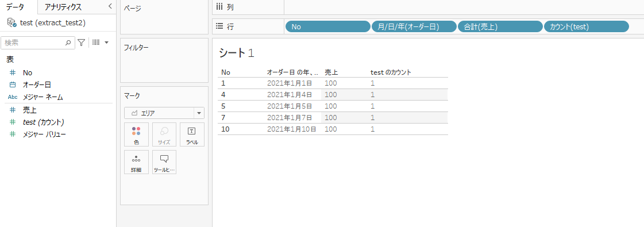Click the magnifier icon in search box
Image resolution: width=644 pixels, height=227 pixels.
point(68,43)
